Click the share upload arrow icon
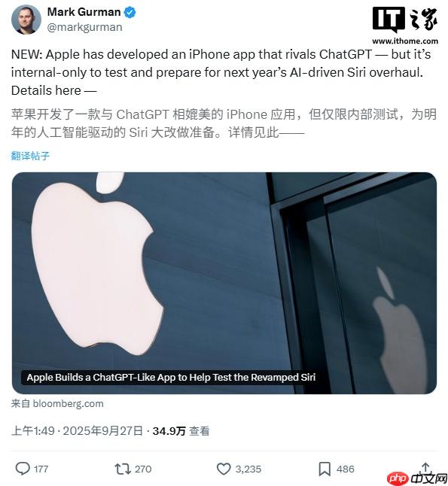Screen dimensions: 448x486 coord(425,467)
